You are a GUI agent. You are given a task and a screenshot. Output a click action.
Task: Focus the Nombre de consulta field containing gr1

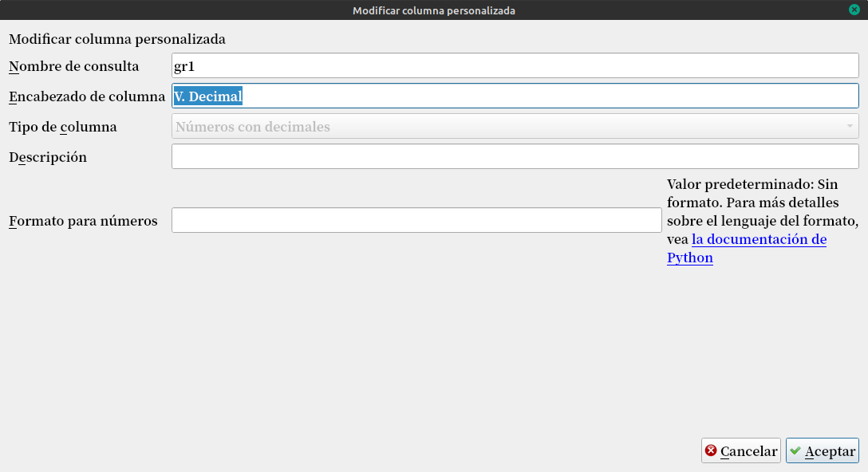tap(515, 66)
